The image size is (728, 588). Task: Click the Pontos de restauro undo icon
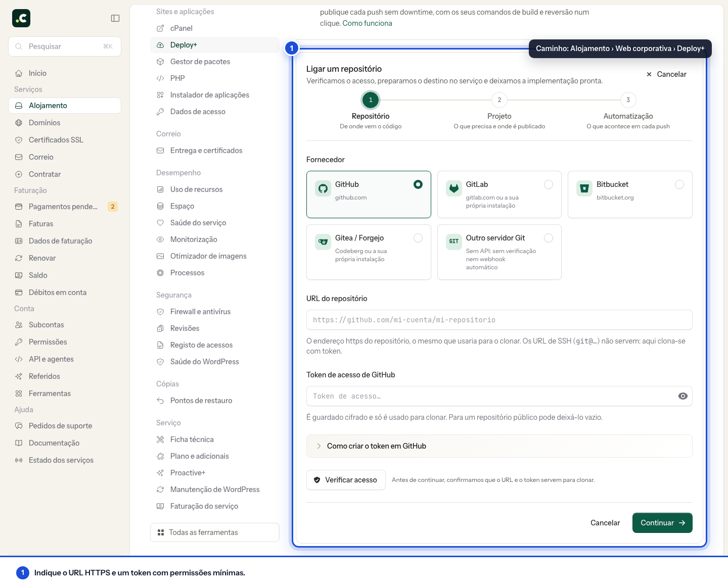click(x=160, y=401)
